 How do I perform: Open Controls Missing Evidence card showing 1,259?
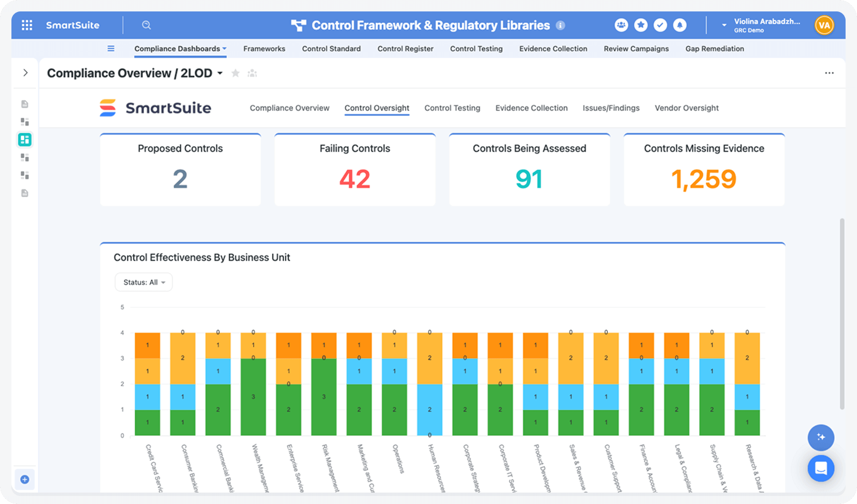click(x=704, y=170)
